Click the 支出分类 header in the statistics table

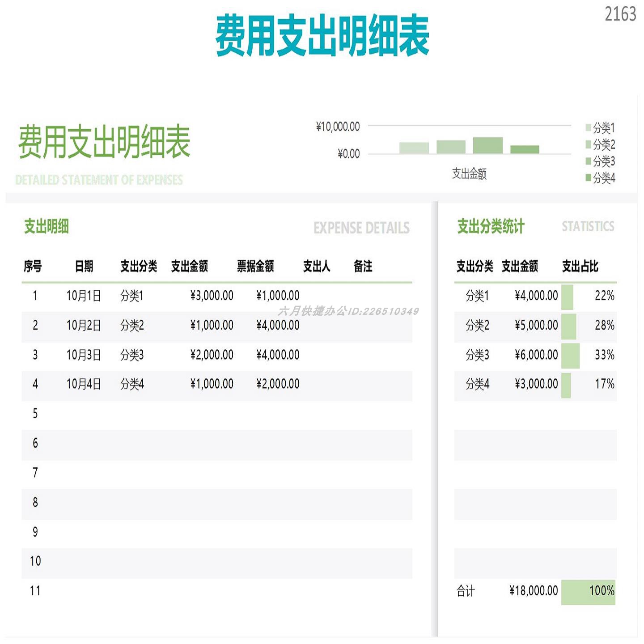click(475, 267)
